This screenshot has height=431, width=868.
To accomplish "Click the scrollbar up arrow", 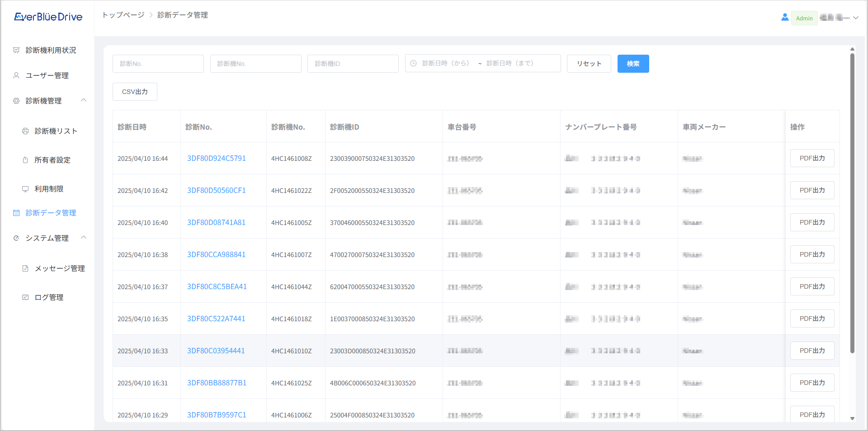I will pos(852,49).
